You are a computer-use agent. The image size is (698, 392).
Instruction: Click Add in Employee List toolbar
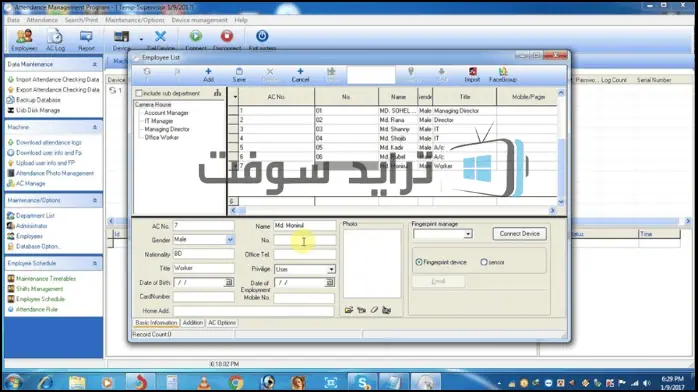[x=208, y=75]
